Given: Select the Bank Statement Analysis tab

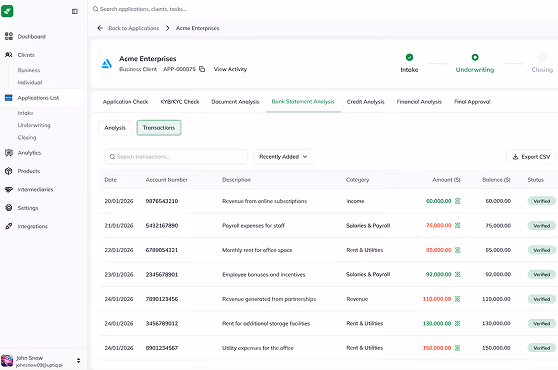Looking at the screenshot, I should pos(303,102).
